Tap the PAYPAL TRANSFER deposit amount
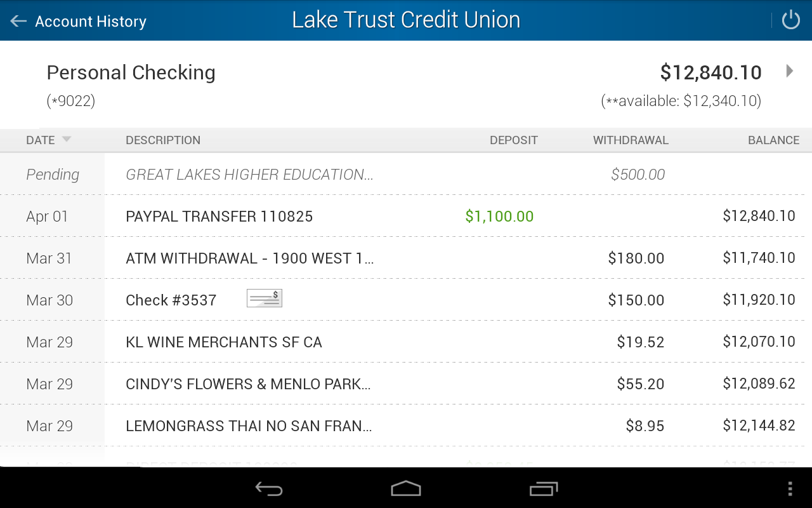 pyautogui.click(x=499, y=216)
